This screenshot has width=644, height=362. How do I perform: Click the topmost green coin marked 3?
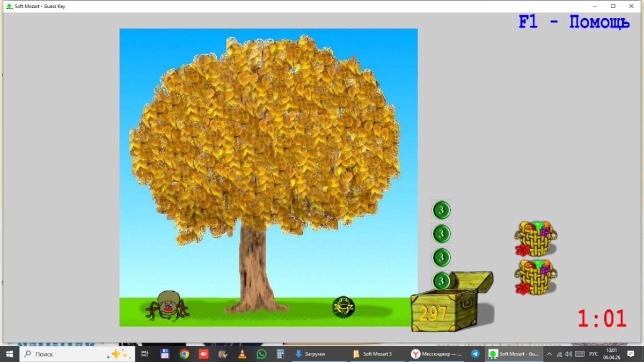[441, 210]
